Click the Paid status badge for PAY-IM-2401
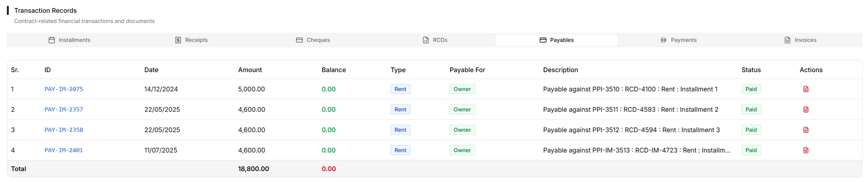 (x=751, y=150)
